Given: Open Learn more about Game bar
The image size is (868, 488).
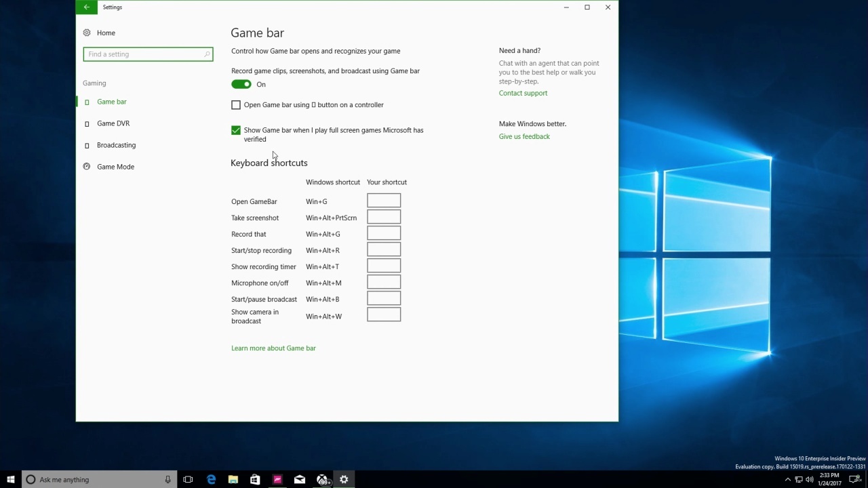Looking at the screenshot, I should (x=273, y=348).
